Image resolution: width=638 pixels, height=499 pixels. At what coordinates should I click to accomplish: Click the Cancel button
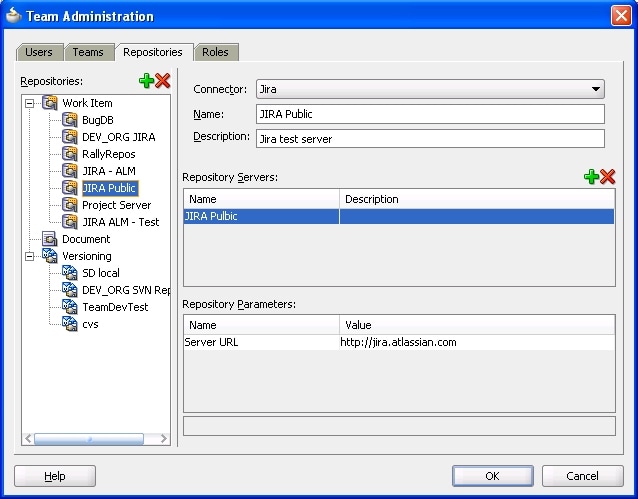[x=582, y=476]
